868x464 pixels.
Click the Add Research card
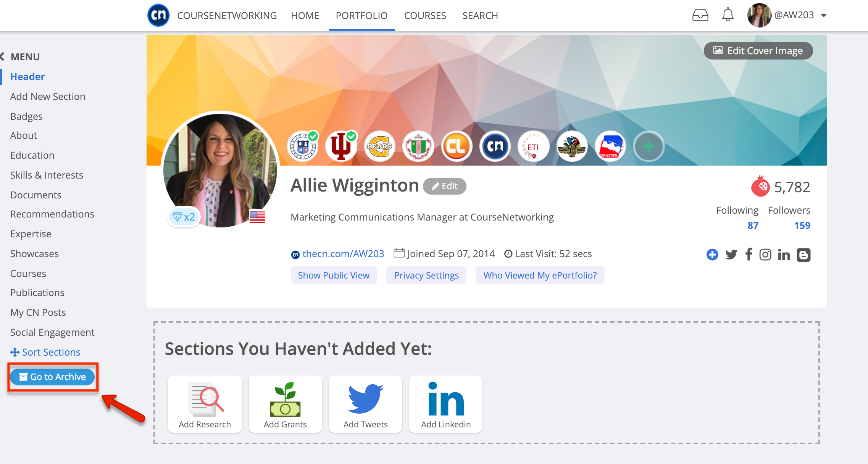point(205,404)
